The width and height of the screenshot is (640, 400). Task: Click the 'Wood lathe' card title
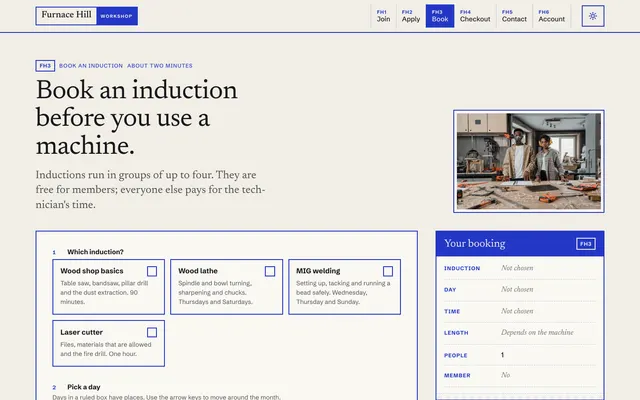tap(198, 271)
